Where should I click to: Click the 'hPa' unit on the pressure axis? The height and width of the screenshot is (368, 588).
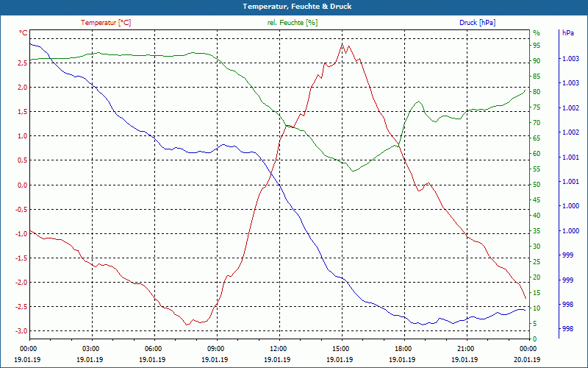568,33
